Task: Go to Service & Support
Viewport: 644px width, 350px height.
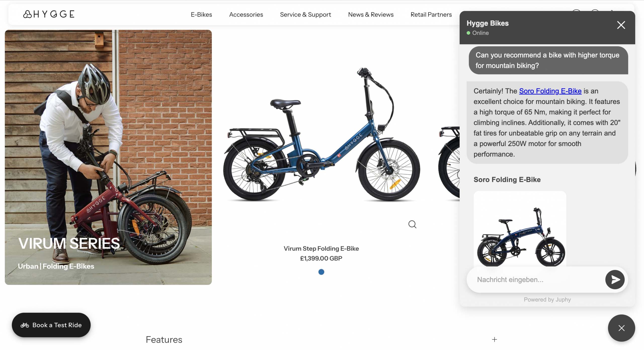Action: pyautogui.click(x=305, y=15)
